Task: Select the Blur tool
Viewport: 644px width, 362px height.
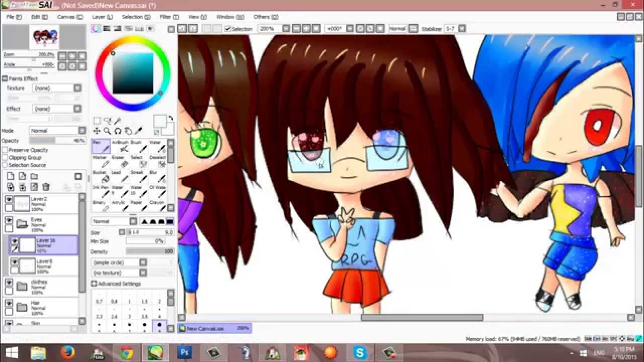Action: tap(157, 176)
